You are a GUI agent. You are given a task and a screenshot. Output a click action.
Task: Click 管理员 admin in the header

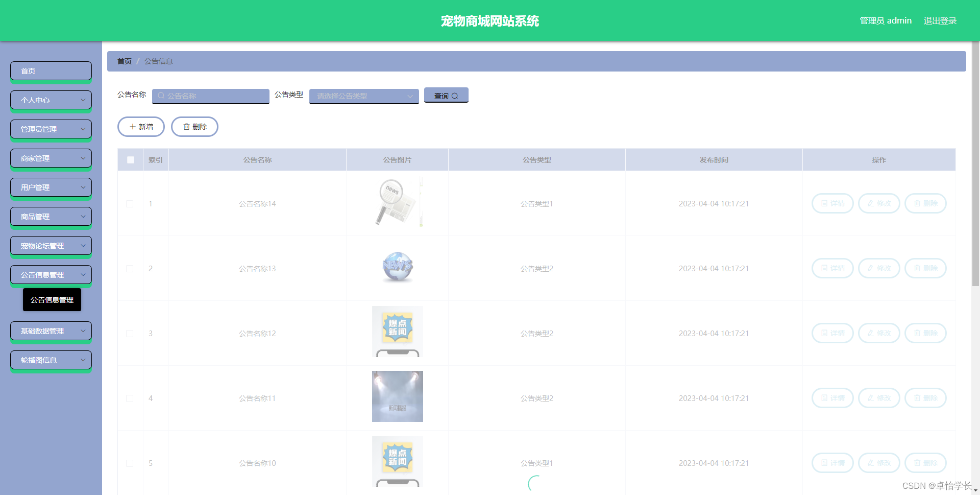point(886,21)
